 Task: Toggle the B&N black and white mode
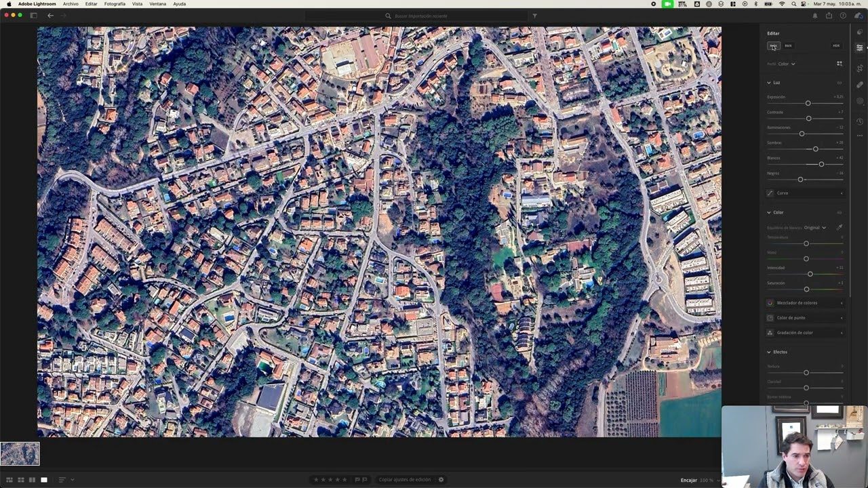tap(788, 45)
